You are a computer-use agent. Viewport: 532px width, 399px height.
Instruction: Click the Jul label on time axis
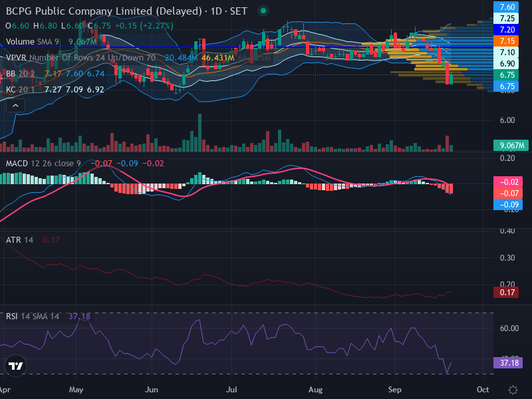pos(231,390)
